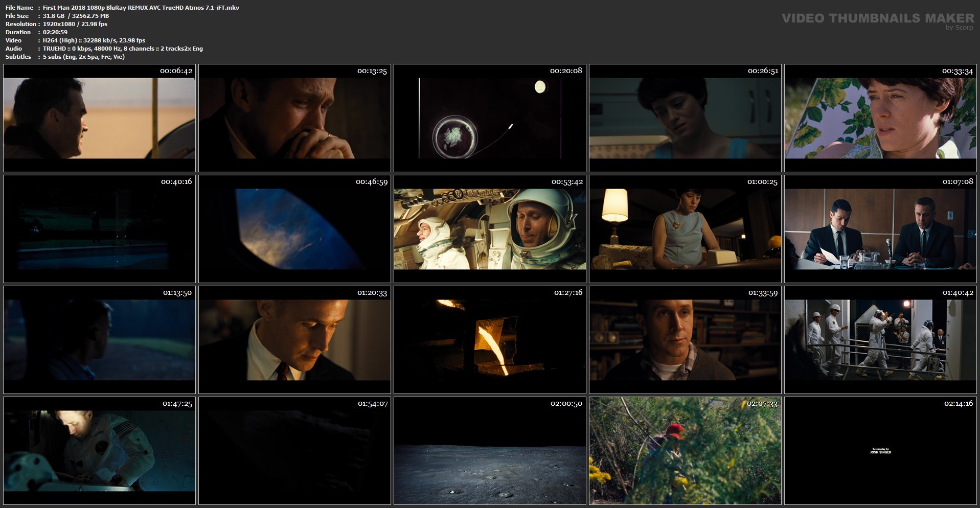Click the dark thumbnail at 01:54:07

coord(294,451)
